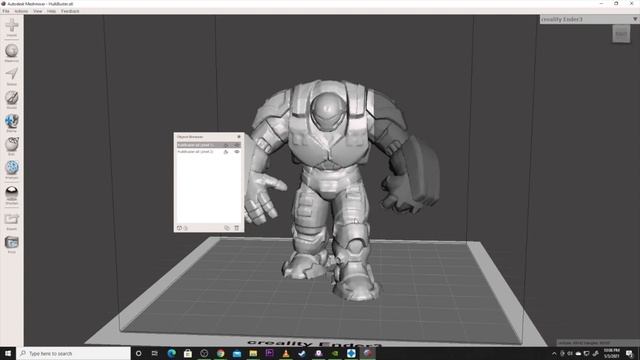Launch Microsoft Edge from the taskbar

171,353
